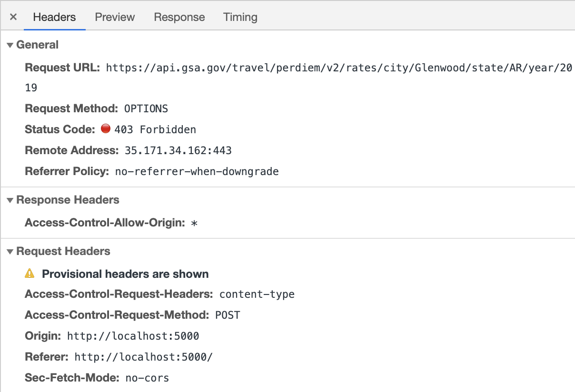The height and width of the screenshot is (392, 575).
Task: Open the Response tab
Action: (x=179, y=17)
